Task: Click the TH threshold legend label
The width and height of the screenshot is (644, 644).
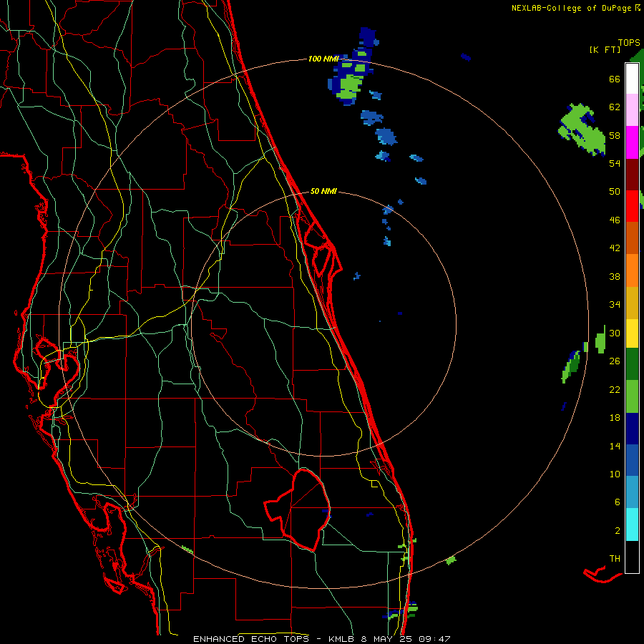Action: click(615, 559)
